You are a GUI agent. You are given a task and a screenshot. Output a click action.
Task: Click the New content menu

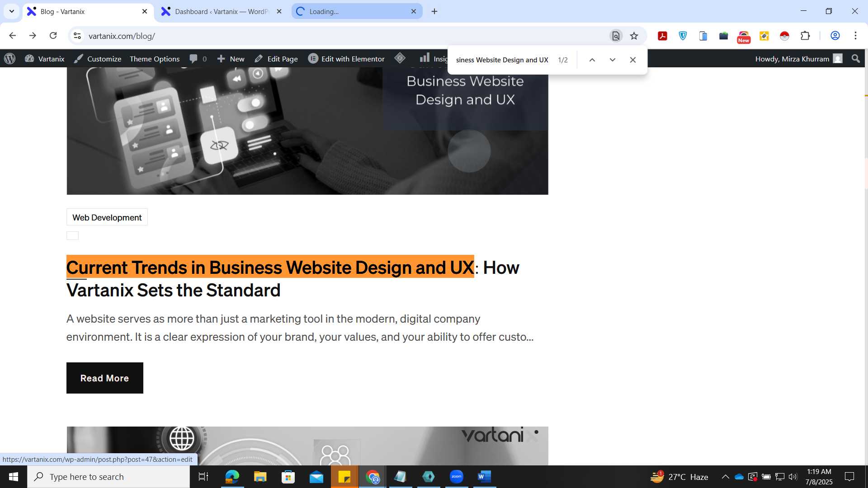click(231, 59)
